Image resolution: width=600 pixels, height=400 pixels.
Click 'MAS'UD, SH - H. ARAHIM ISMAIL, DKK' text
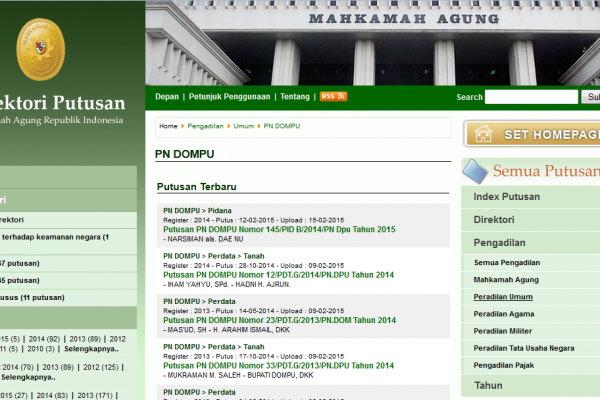[x=226, y=330]
